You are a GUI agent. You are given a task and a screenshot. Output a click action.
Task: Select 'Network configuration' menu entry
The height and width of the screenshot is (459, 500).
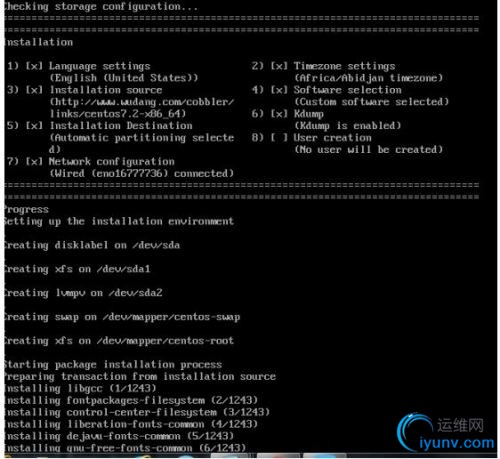(112, 162)
